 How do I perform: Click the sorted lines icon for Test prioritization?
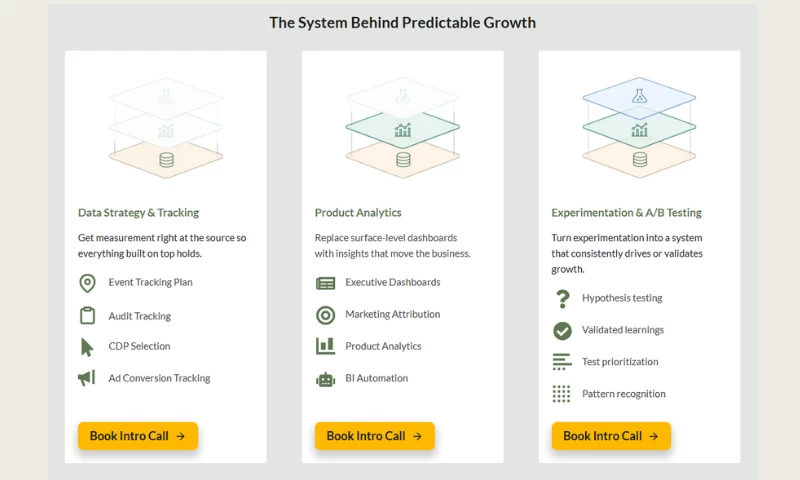point(562,362)
